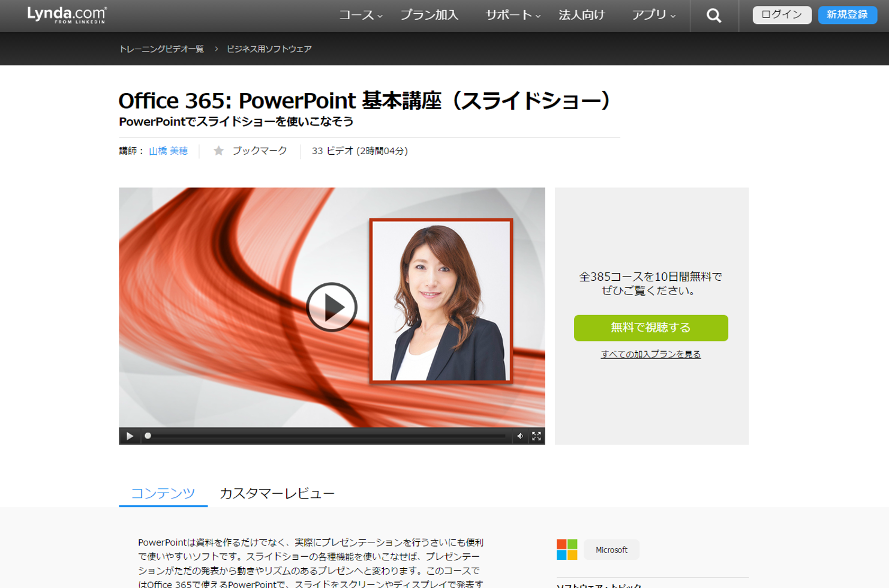The width and height of the screenshot is (889, 588).
Task: Click the Microsoft four-color logo
Action: click(x=566, y=550)
